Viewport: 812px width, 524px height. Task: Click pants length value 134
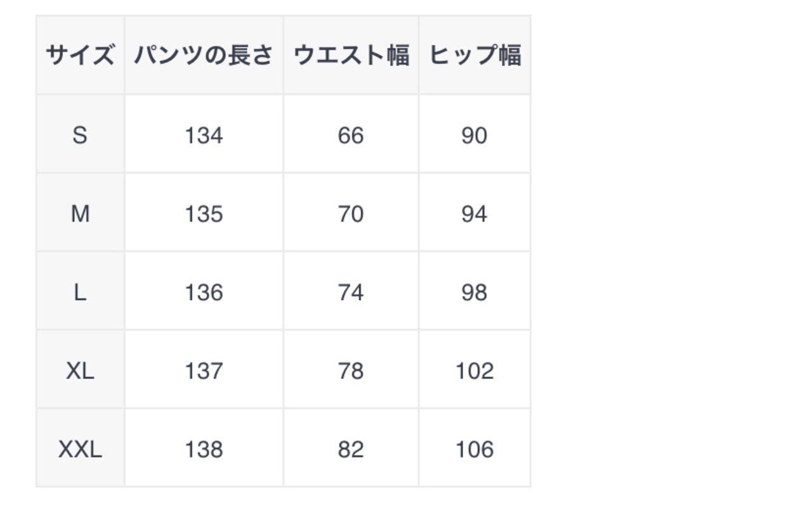pyautogui.click(x=204, y=135)
